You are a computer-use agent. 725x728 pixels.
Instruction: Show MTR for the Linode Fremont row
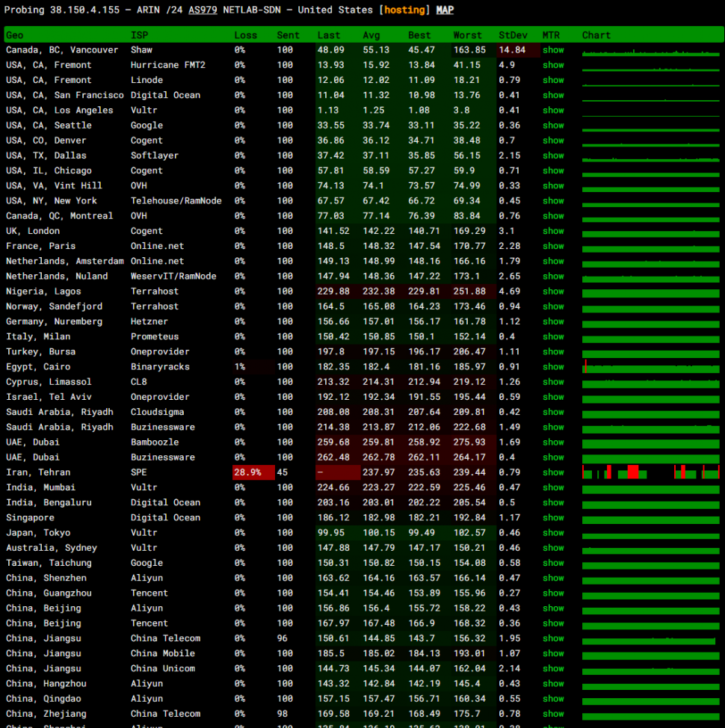[x=553, y=80]
